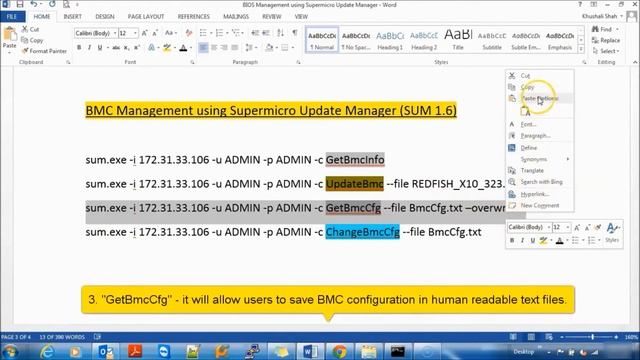This screenshot has width=640, height=360.
Task: Activate the Format Painter tool
Action: click(x=44, y=51)
